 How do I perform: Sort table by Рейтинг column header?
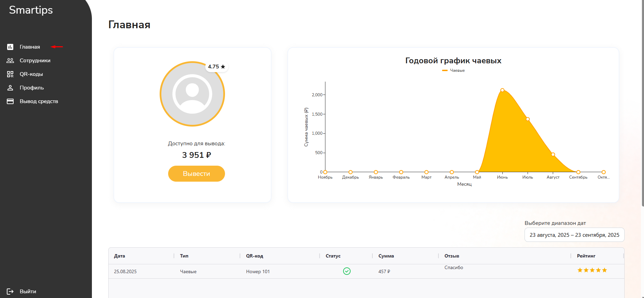coord(586,256)
